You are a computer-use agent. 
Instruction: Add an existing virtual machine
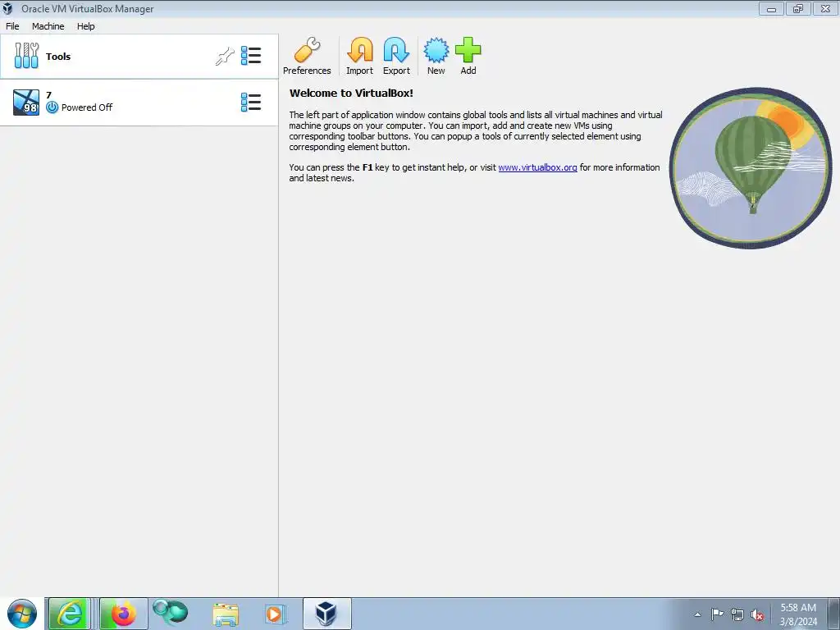point(468,57)
